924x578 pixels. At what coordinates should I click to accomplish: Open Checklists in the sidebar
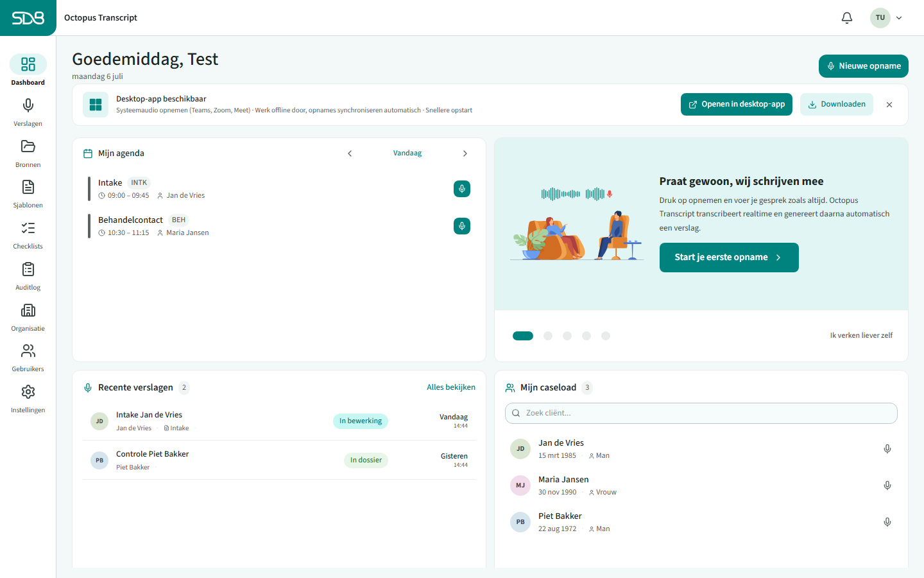[28, 234]
